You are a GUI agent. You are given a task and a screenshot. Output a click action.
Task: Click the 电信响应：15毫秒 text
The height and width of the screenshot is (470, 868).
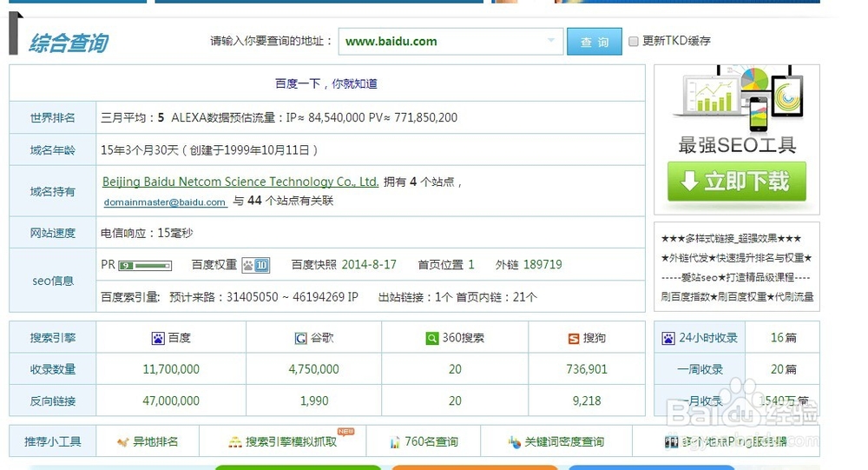pyautogui.click(x=147, y=234)
